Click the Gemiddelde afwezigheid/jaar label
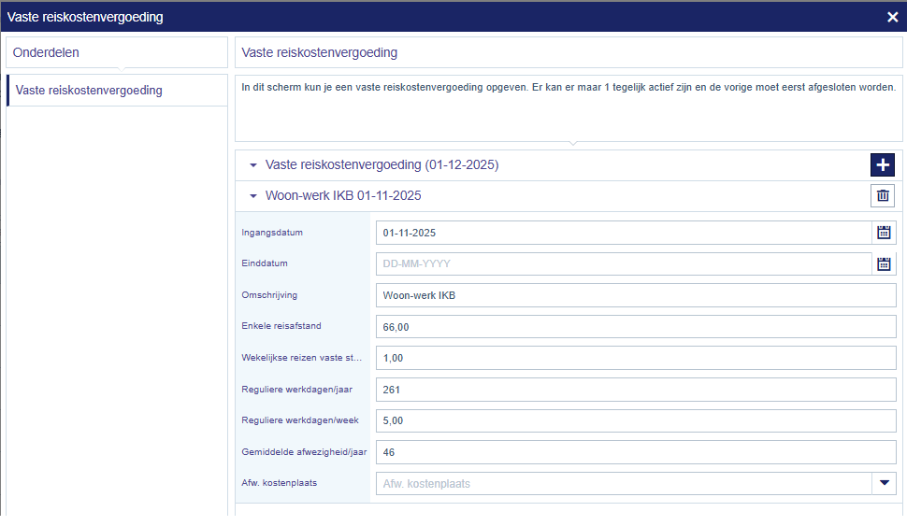This screenshot has width=907, height=516. tap(304, 452)
